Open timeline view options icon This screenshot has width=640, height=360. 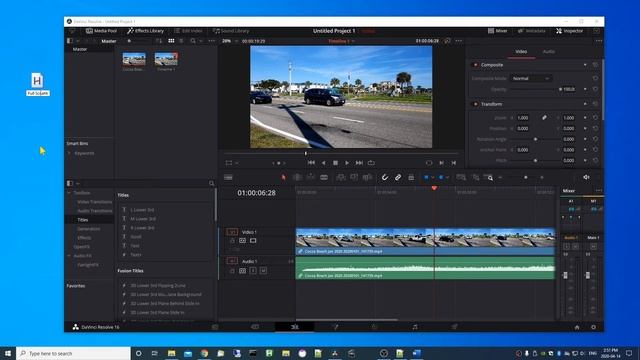point(228,177)
